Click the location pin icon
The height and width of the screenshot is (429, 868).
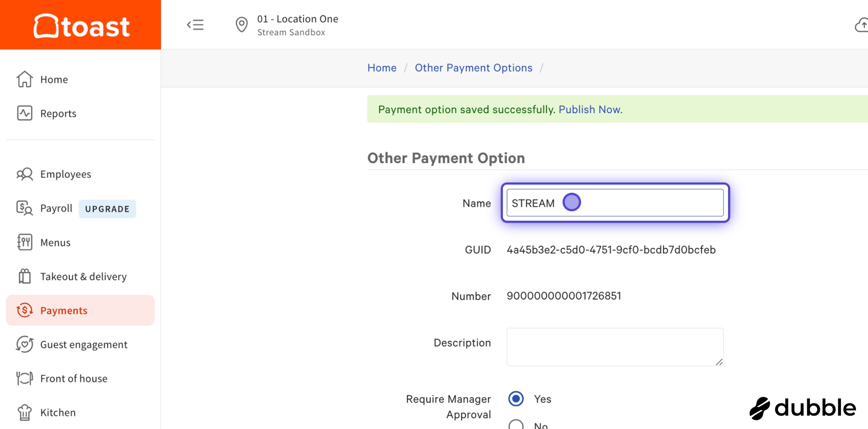pos(242,25)
